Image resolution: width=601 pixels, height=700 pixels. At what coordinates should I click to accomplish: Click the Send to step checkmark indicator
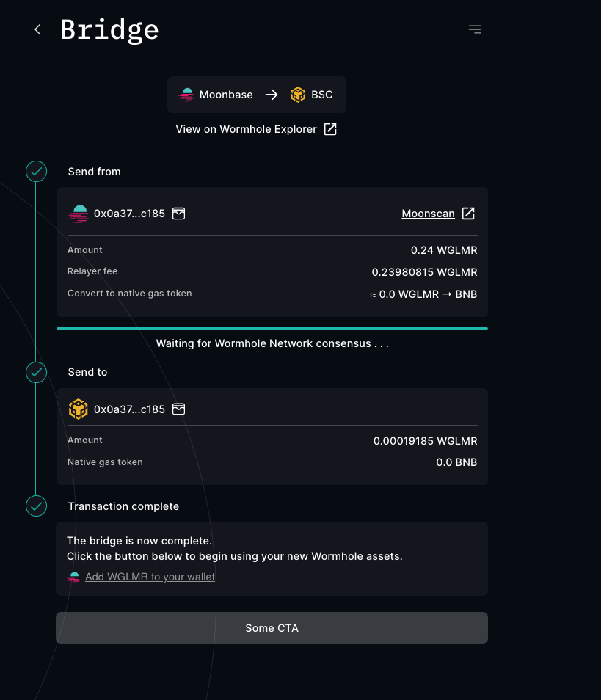click(x=36, y=372)
